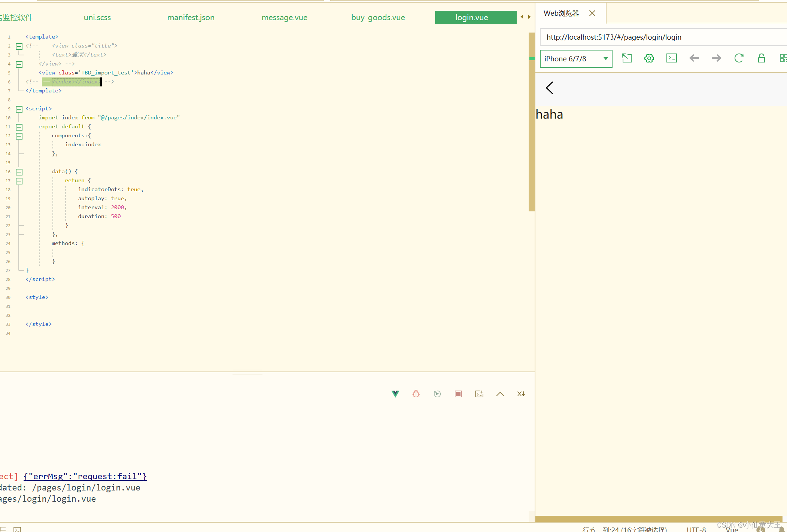Click the lock/unlock icon in browser bar

761,58
